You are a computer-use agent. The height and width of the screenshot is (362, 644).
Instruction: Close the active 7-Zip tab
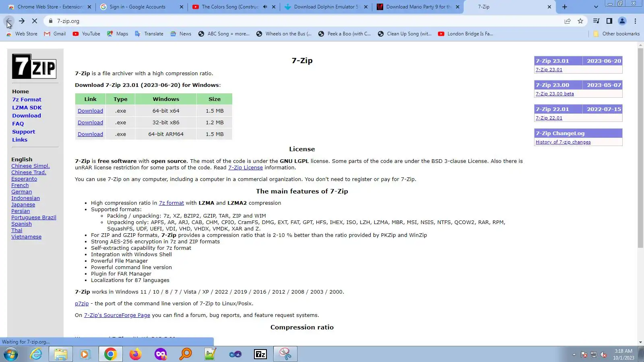549,7
